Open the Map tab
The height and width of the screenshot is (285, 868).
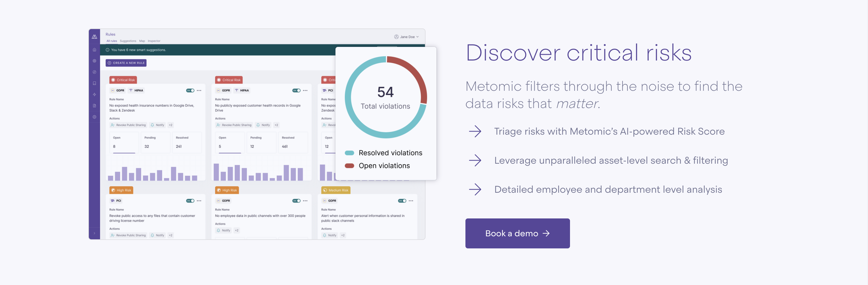coord(142,41)
